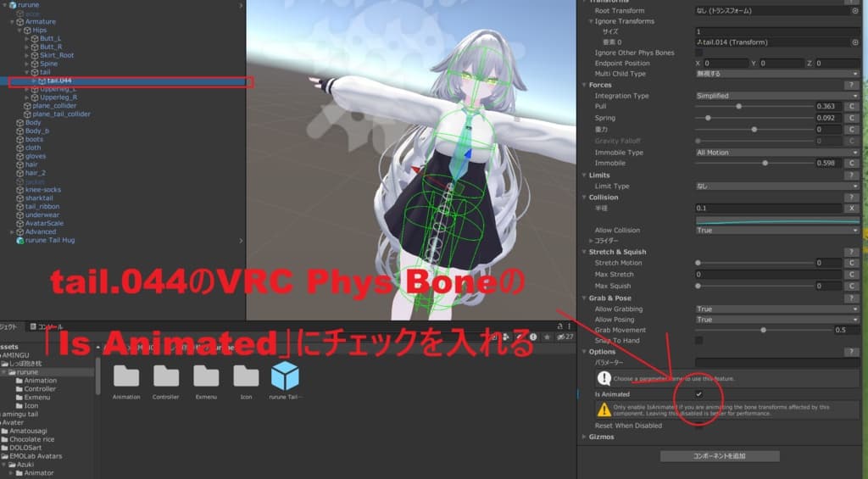Expand the Upperleg_R hierarchy node
Screen dimensions: 868x479
[x=26, y=97]
